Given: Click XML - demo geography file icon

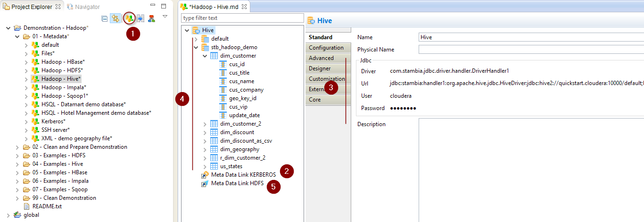Looking at the screenshot, I should (x=35, y=138).
